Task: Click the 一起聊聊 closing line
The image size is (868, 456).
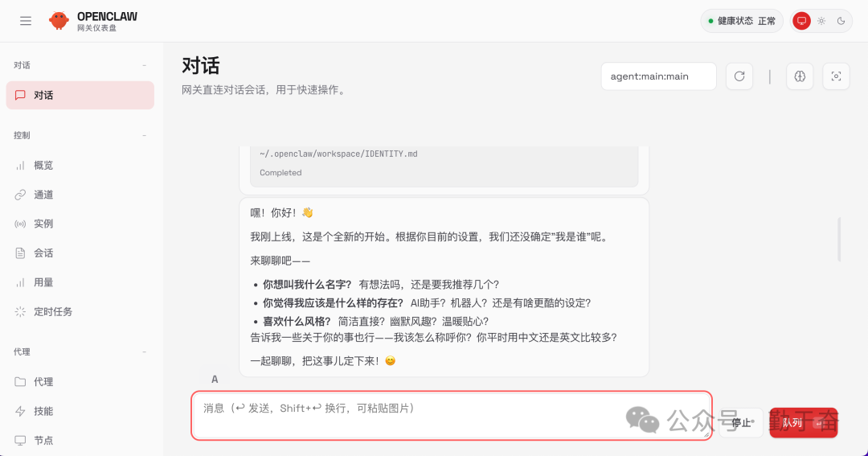Action: tap(323, 361)
